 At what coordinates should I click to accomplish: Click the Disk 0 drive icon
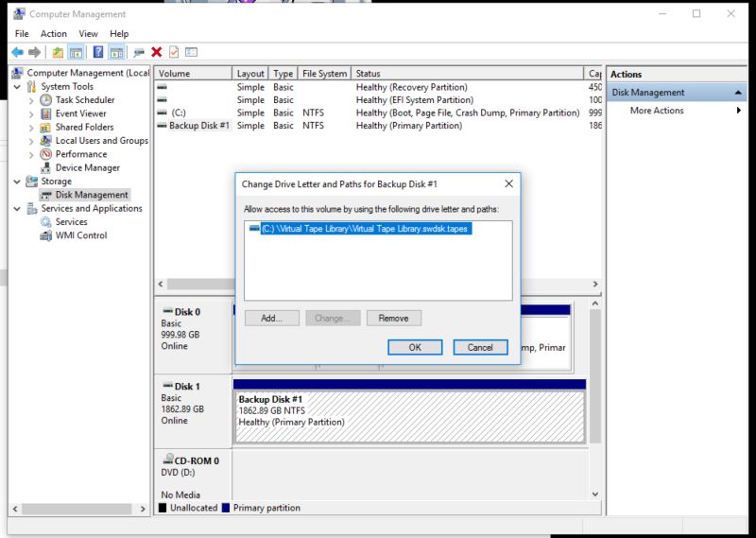pos(168,311)
